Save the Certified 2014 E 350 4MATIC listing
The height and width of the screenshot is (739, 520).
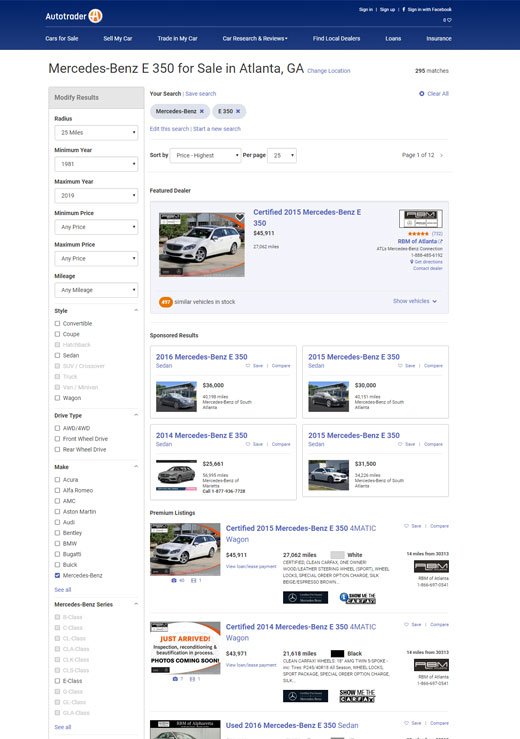413,624
